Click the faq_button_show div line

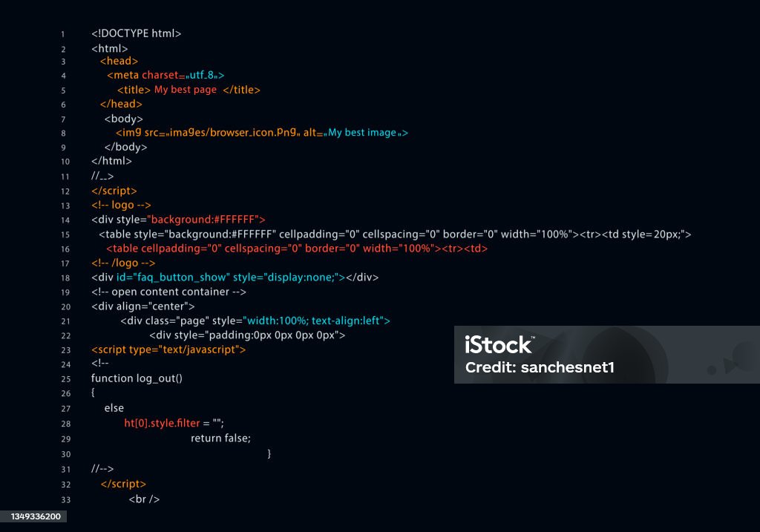(x=235, y=278)
